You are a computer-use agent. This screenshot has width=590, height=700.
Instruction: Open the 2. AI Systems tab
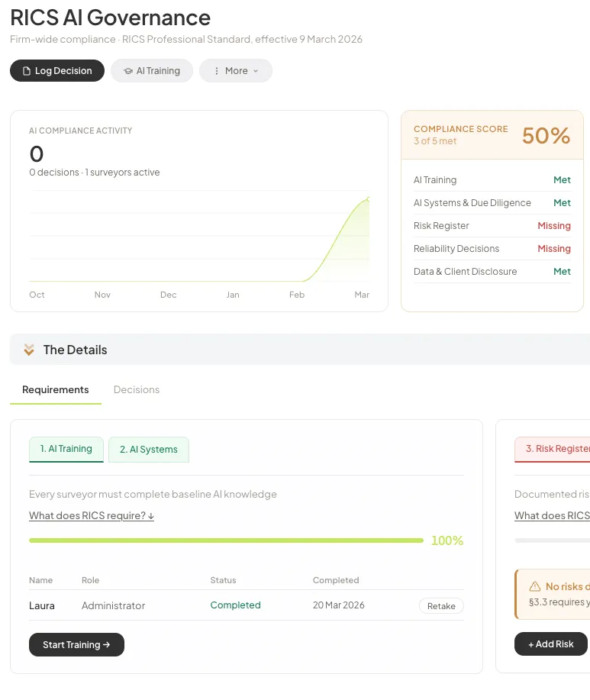coord(149,450)
